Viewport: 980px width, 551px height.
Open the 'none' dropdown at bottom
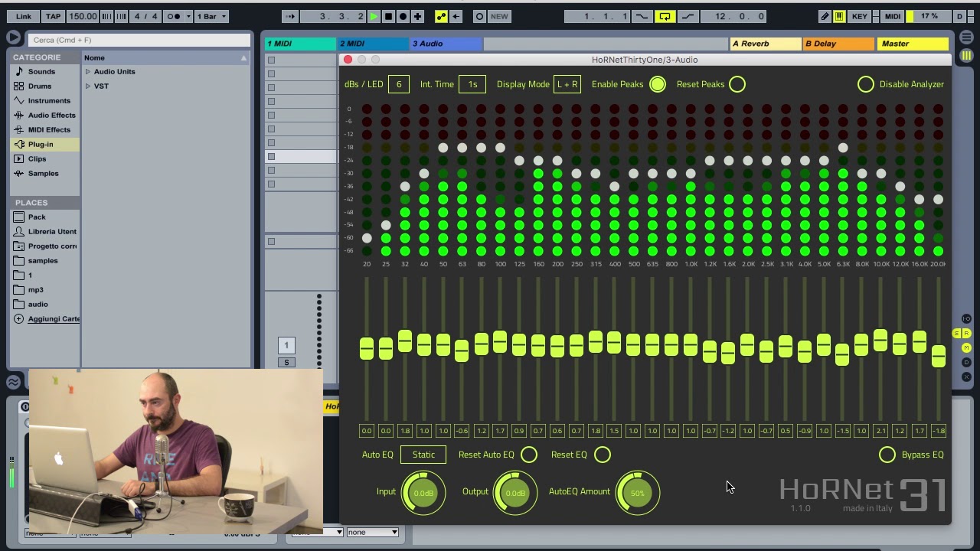point(373,532)
